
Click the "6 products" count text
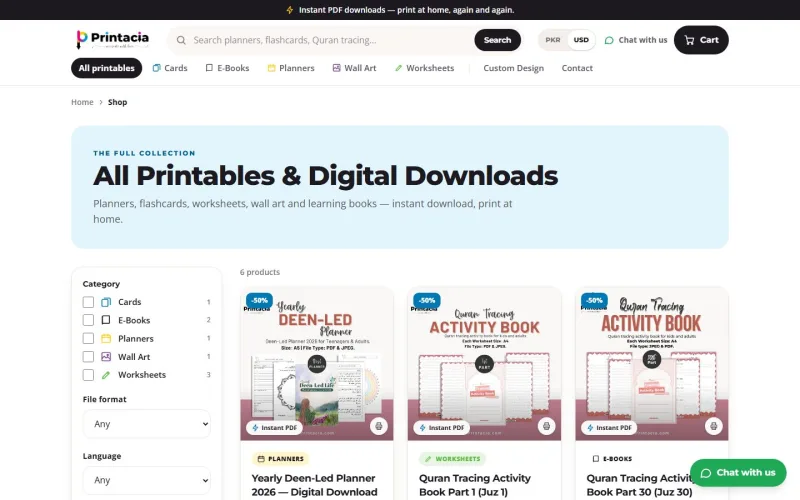[260, 272]
